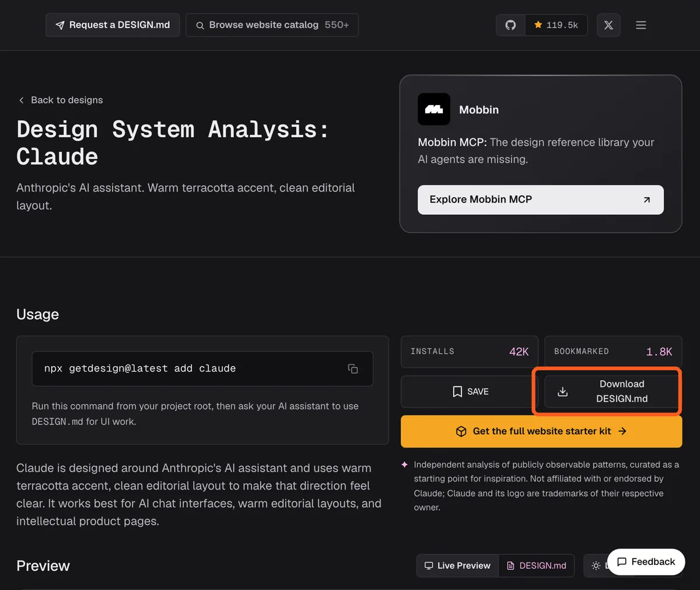The width and height of the screenshot is (700, 590).
Task: Copy the npx command with copy icon
Action: (353, 369)
